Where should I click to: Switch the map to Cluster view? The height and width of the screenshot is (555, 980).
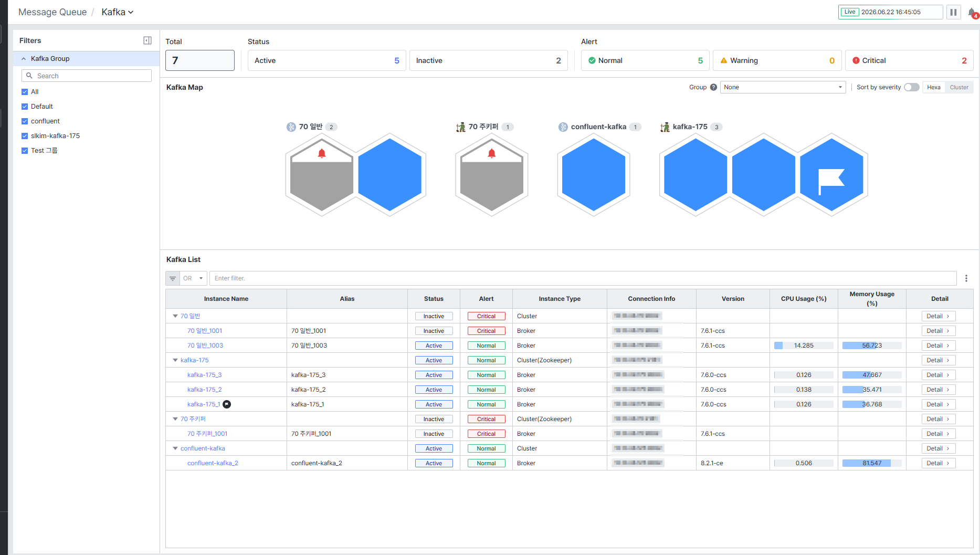tap(958, 87)
